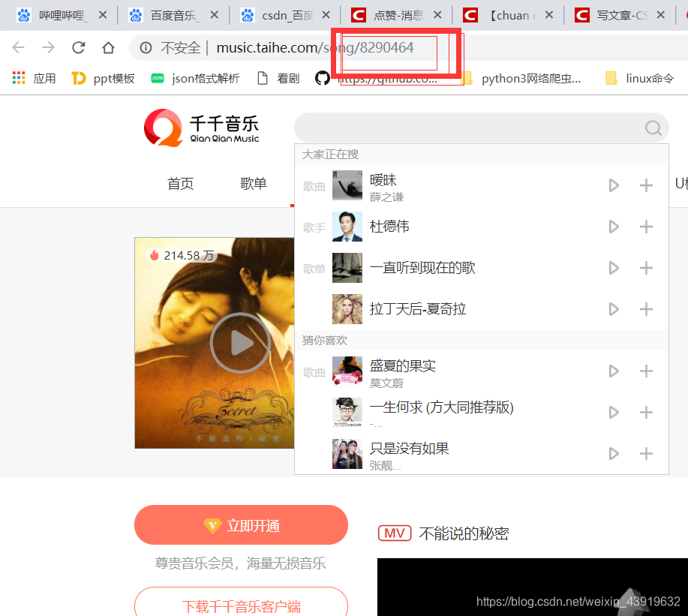688x616 pixels.
Task: Open the linux命令 bookmark folder
Action: (x=640, y=79)
